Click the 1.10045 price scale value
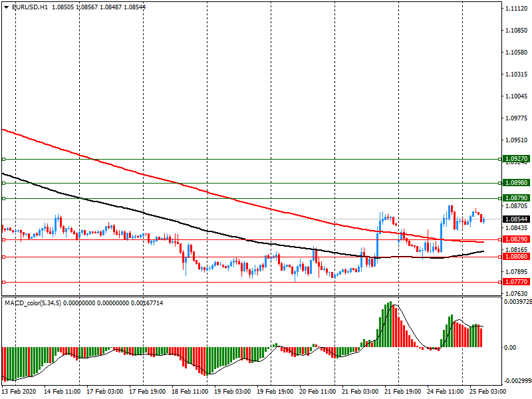This screenshot has width=532, height=399. pos(517,96)
